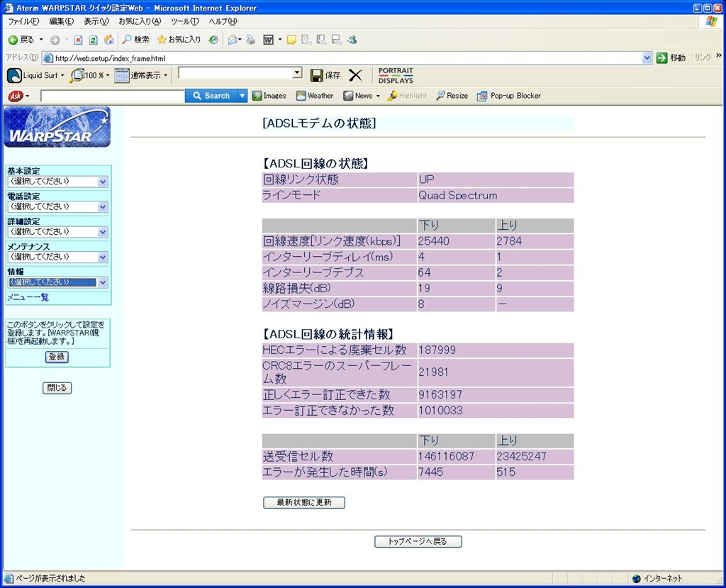Toggle the Pop-up Blocker
726x588 pixels.
click(509, 96)
